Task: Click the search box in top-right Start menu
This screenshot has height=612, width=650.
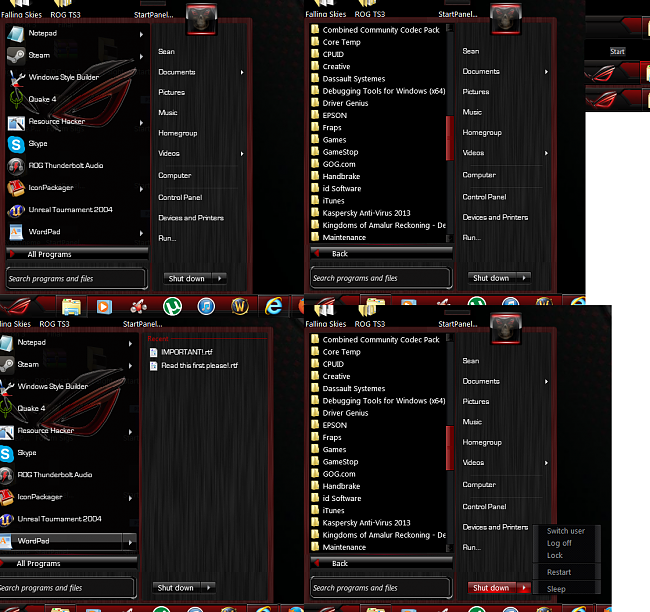Action: [x=381, y=278]
